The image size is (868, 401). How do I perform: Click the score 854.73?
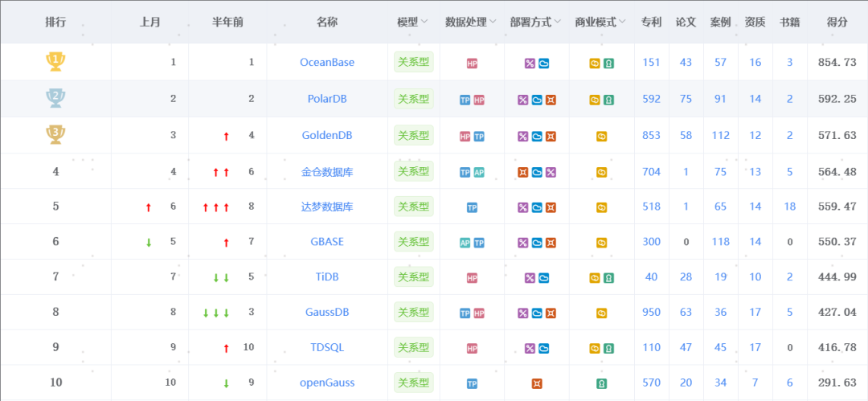(837, 62)
